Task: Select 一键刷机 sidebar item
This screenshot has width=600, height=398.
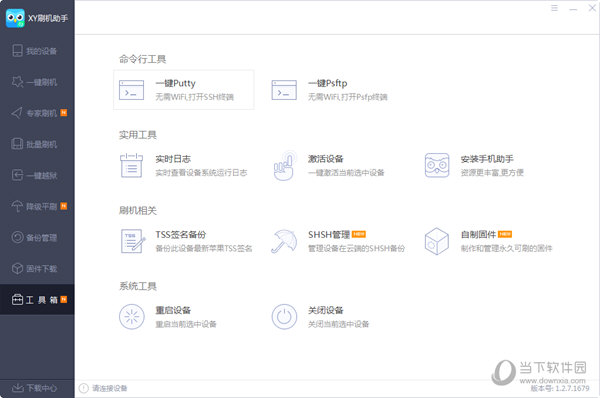Action: pyautogui.click(x=37, y=82)
